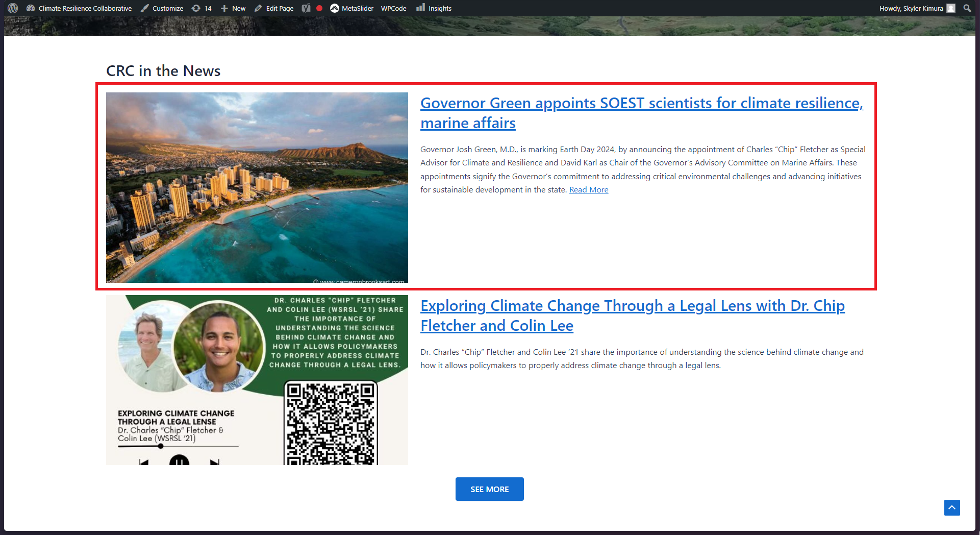Open Insights in the admin bar
Viewport: 980px width, 535px height.
tap(434, 8)
